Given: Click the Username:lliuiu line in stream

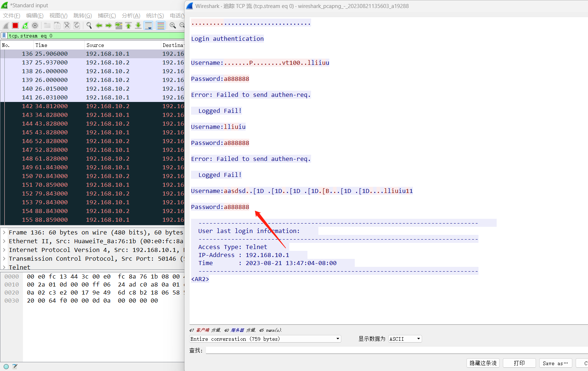Looking at the screenshot, I should (218, 127).
